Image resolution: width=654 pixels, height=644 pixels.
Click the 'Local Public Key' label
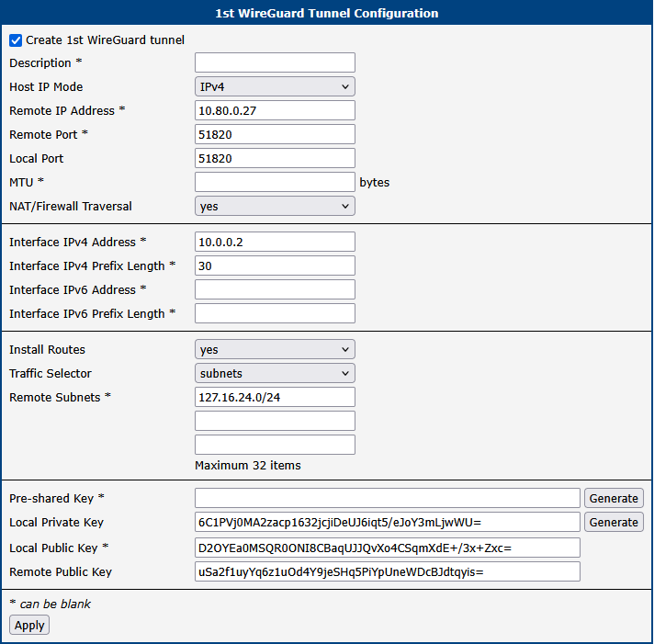coord(53,548)
